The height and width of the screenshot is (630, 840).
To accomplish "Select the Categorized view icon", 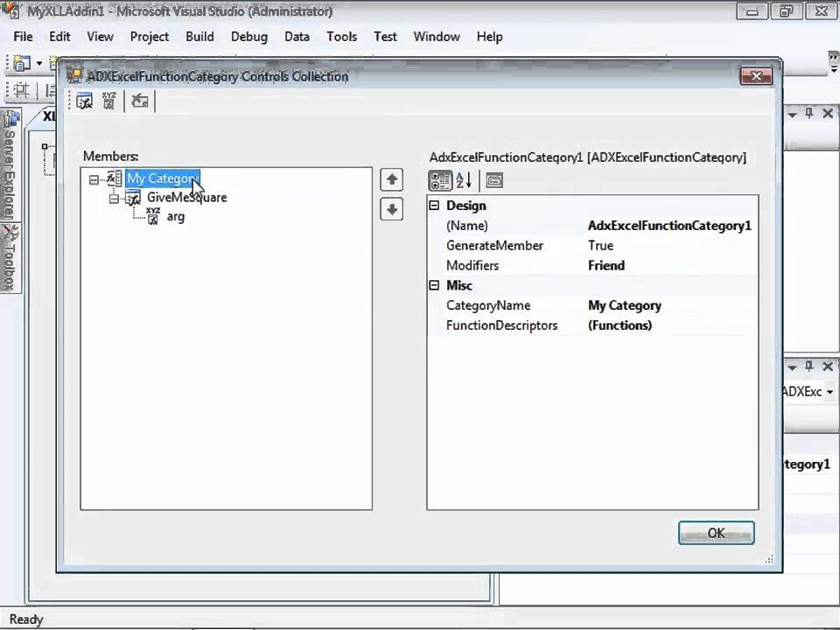I will click(x=440, y=180).
